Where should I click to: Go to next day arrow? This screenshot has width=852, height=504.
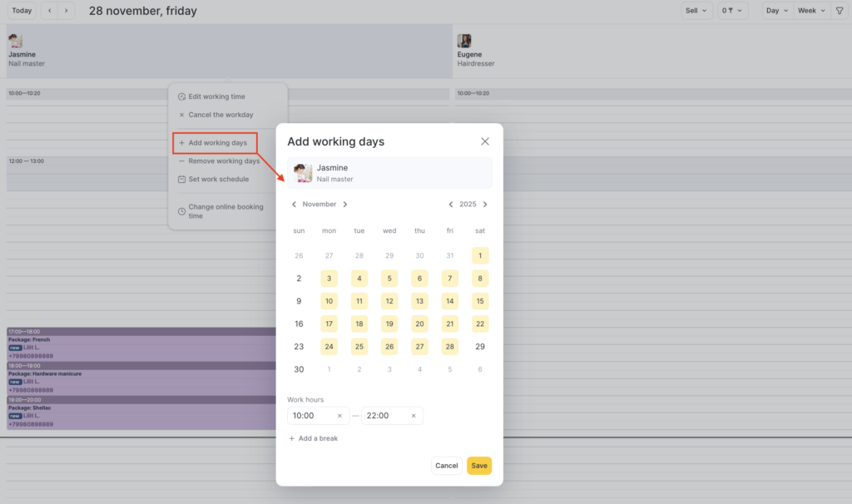tap(67, 11)
